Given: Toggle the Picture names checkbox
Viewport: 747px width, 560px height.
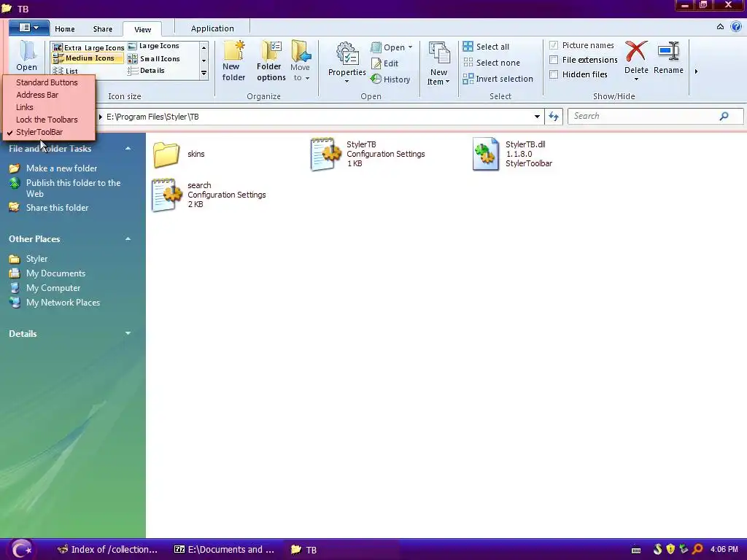Looking at the screenshot, I should coord(553,45).
